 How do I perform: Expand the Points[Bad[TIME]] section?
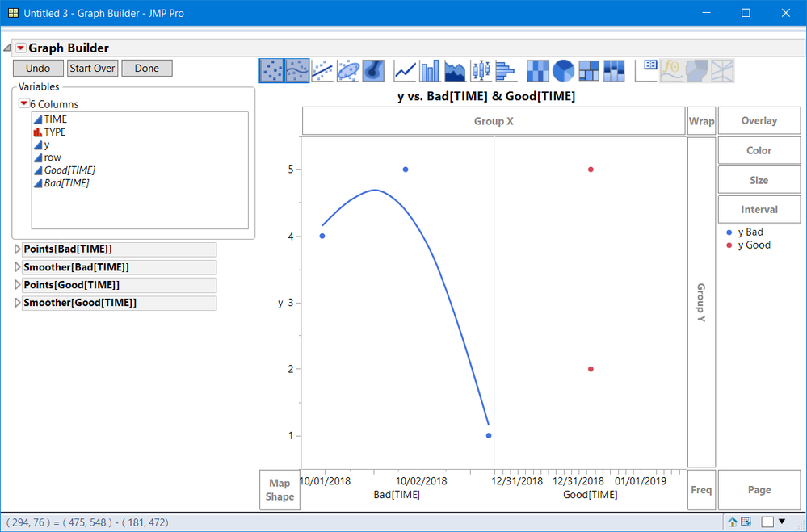pos(17,249)
